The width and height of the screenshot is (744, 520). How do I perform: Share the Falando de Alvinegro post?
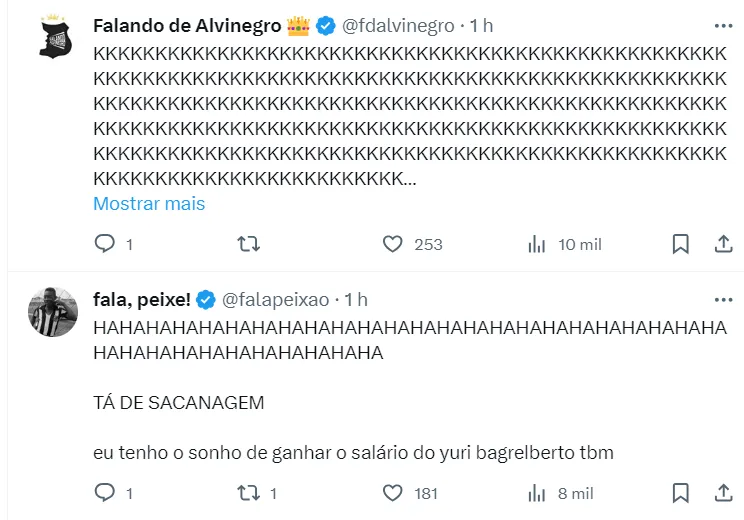[x=723, y=244]
